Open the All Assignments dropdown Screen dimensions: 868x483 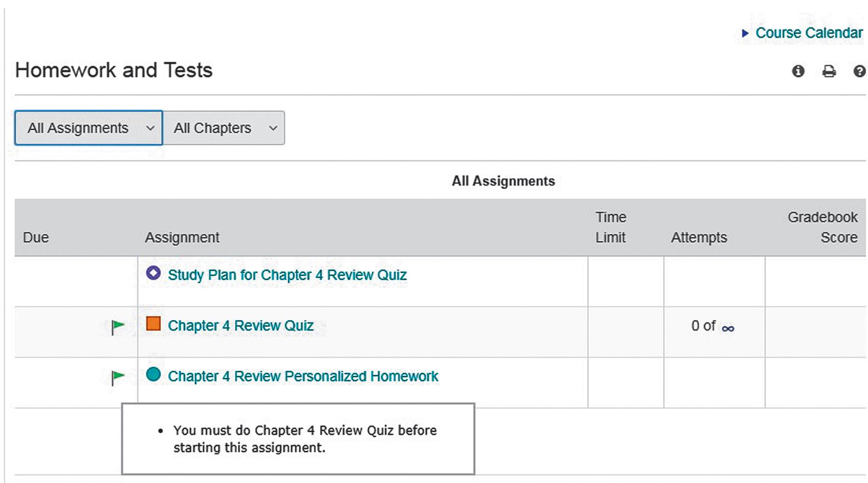(x=89, y=128)
